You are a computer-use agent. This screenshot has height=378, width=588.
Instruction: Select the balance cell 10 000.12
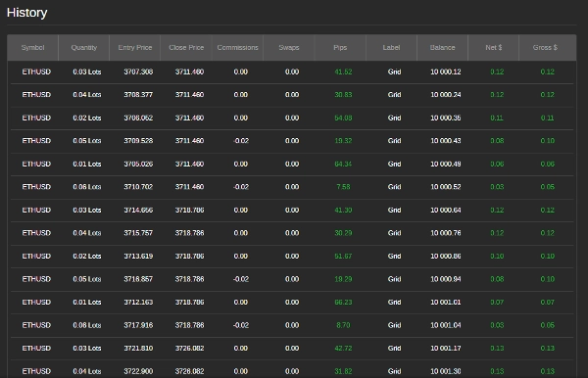coord(446,71)
